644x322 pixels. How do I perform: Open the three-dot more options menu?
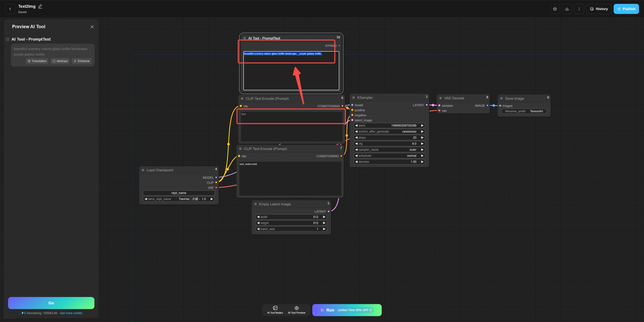pos(579,9)
